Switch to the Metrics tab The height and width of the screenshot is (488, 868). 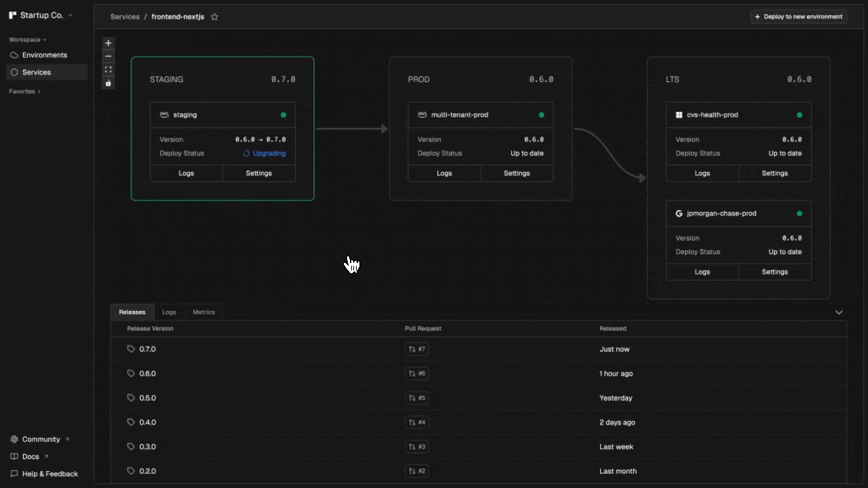click(x=203, y=312)
